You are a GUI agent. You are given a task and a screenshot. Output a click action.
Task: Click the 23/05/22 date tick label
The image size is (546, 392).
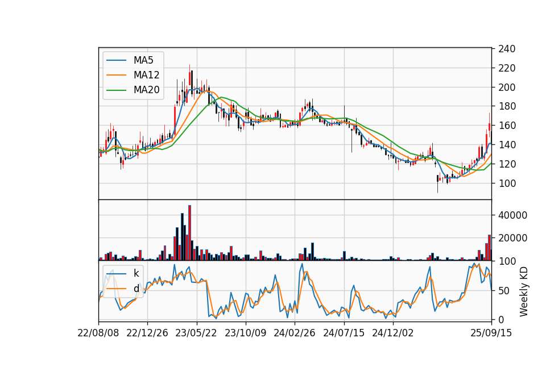coord(196,333)
